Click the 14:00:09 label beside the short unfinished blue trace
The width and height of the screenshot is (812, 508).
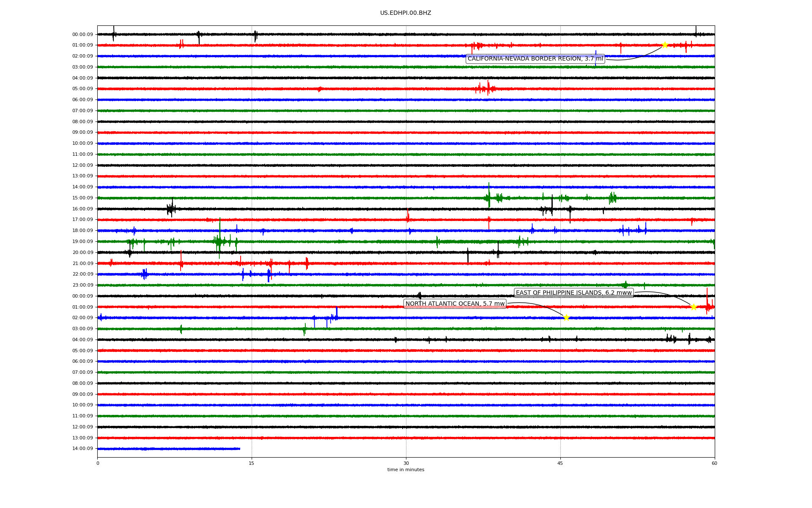click(83, 449)
